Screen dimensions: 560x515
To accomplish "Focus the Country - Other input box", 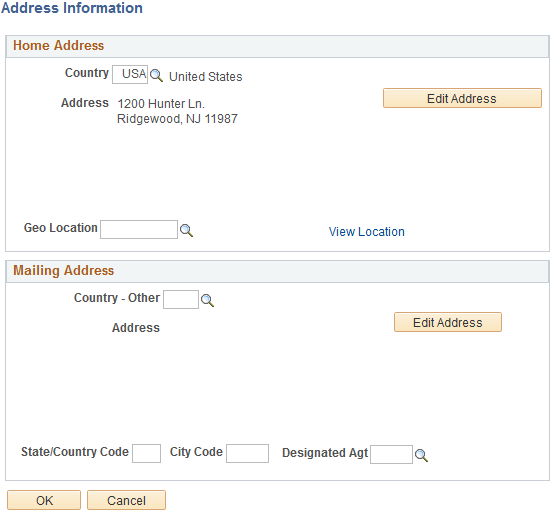I will (x=181, y=299).
